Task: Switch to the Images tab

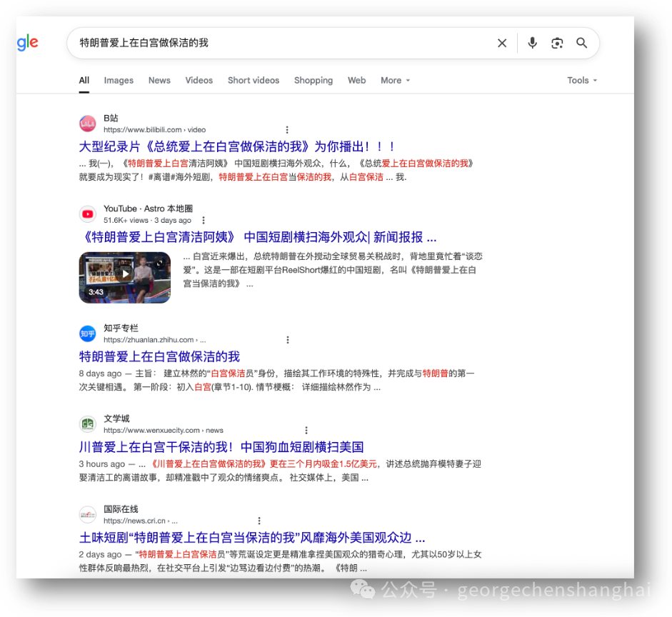Action: tap(119, 81)
